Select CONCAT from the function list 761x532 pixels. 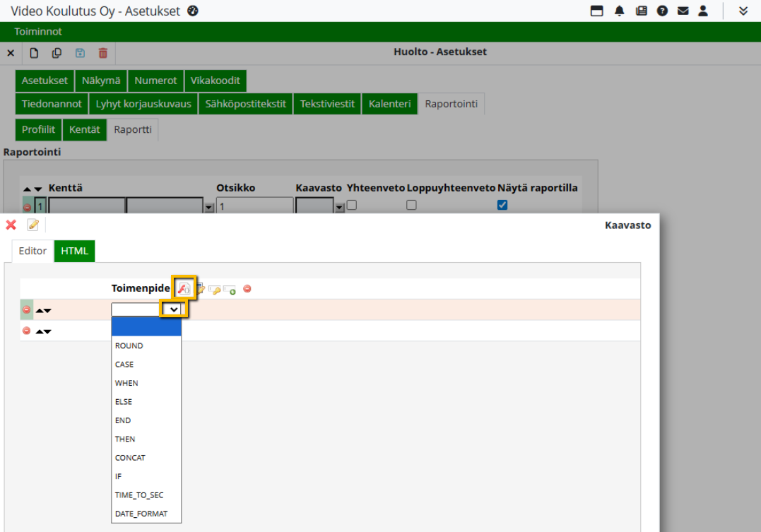click(130, 458)
